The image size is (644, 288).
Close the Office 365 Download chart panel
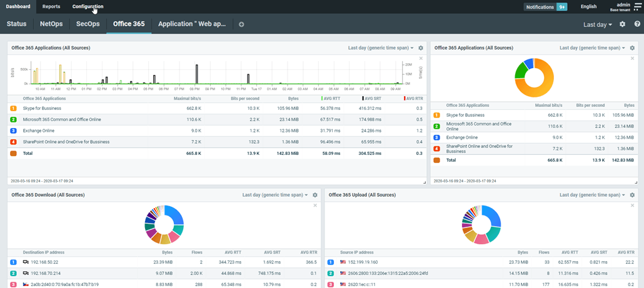click(316, 205)
